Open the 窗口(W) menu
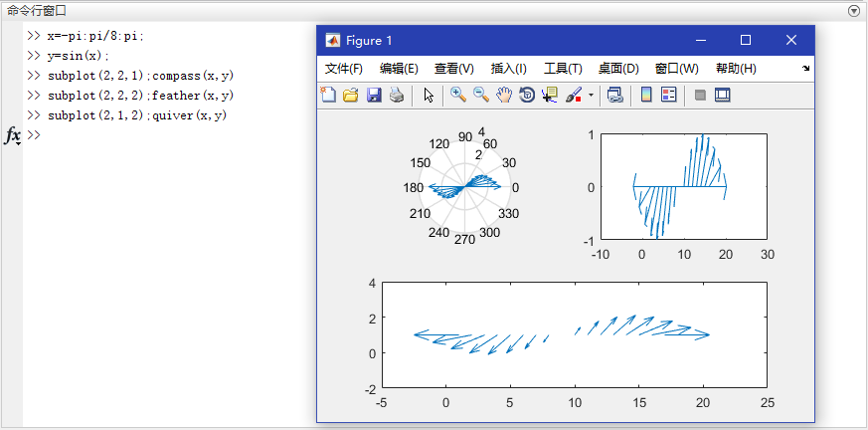Viewport: 868px width, 430px height. point(676,69)
